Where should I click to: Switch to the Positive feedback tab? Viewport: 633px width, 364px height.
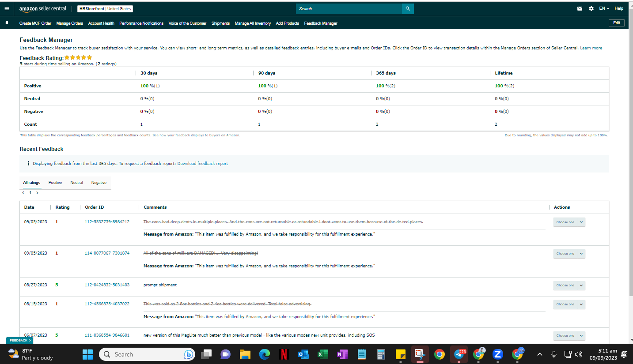55,183
